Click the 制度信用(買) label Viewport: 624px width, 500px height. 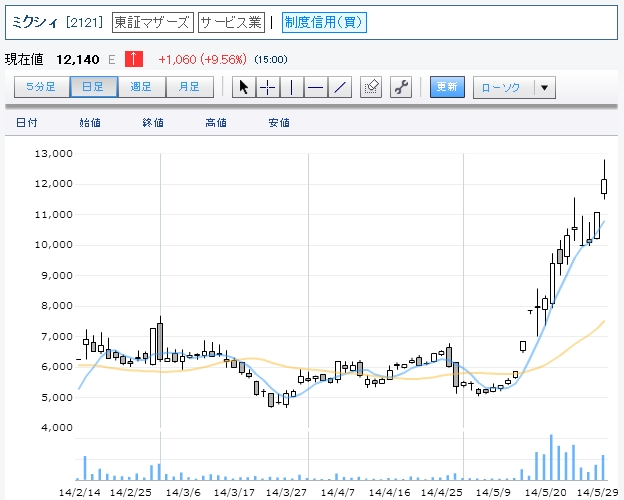[x=324, y=22]
